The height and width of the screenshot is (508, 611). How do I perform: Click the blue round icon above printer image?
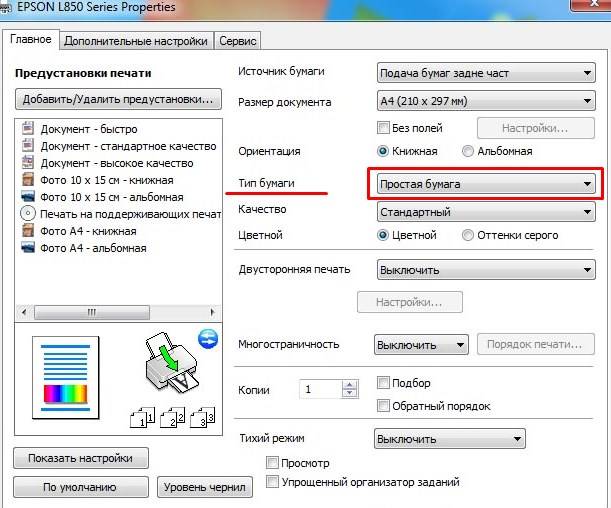pyautogui.click(x=208, y=338)
